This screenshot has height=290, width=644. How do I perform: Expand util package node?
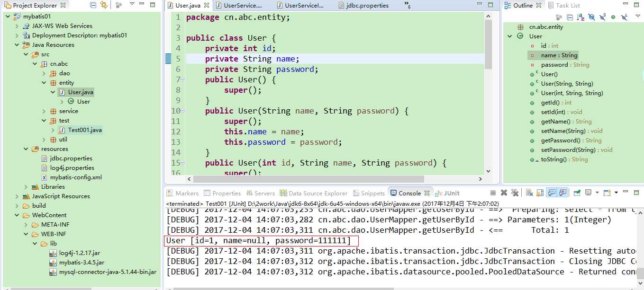tap(44, 140)
